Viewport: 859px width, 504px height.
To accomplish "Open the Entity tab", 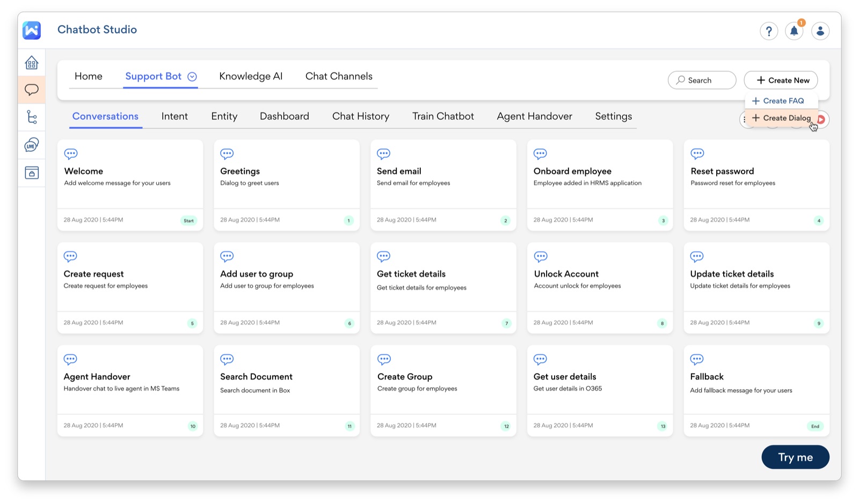I will click(224, 116).
